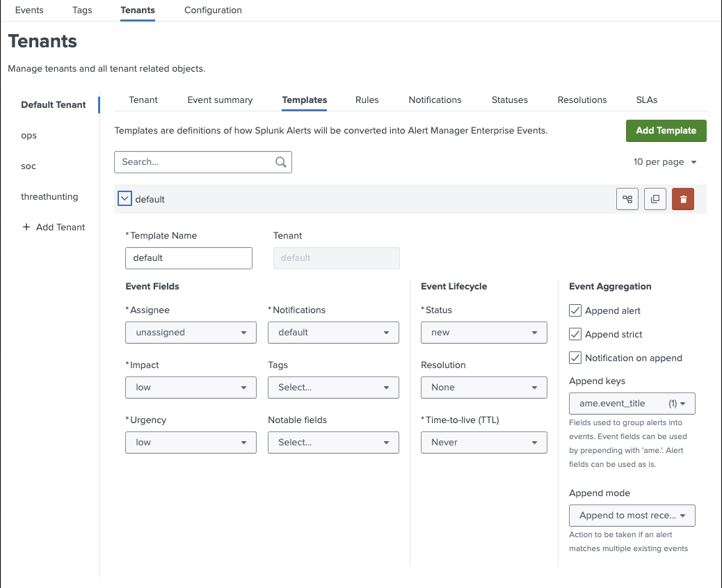Open the Assignee dropdown

click(x=190, y=333)
